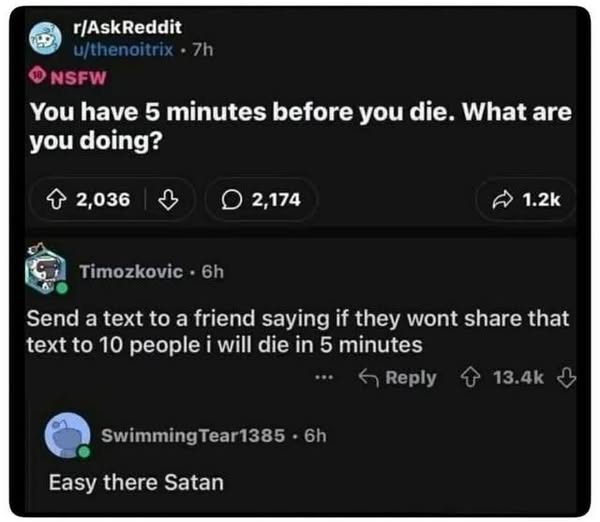Share the post via 1.2k arrow

(526, 200)
